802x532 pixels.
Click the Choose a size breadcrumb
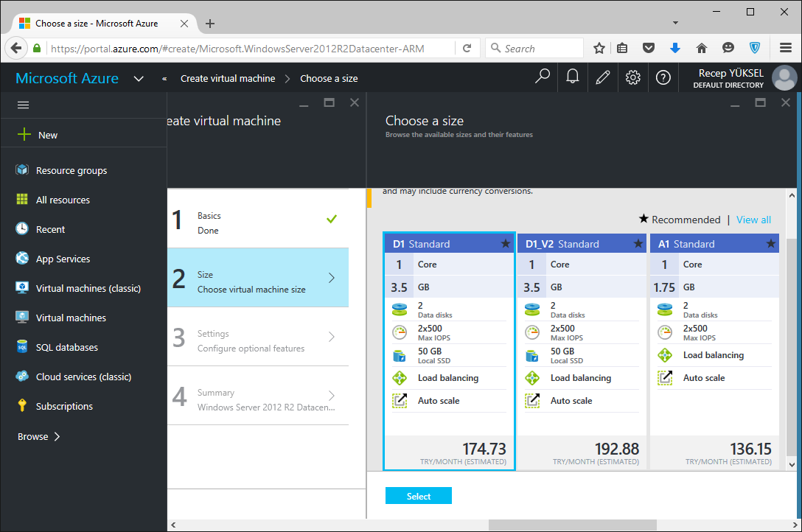[329, 78]
